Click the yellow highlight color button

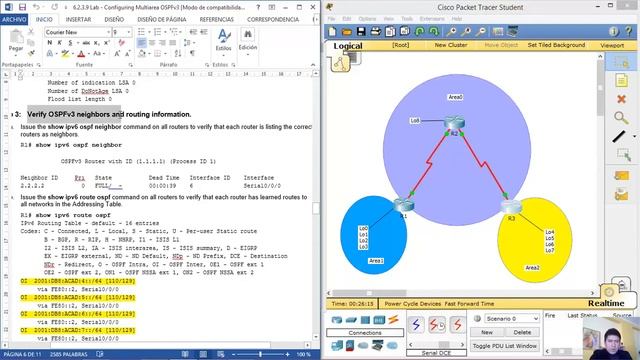(64, 53)
